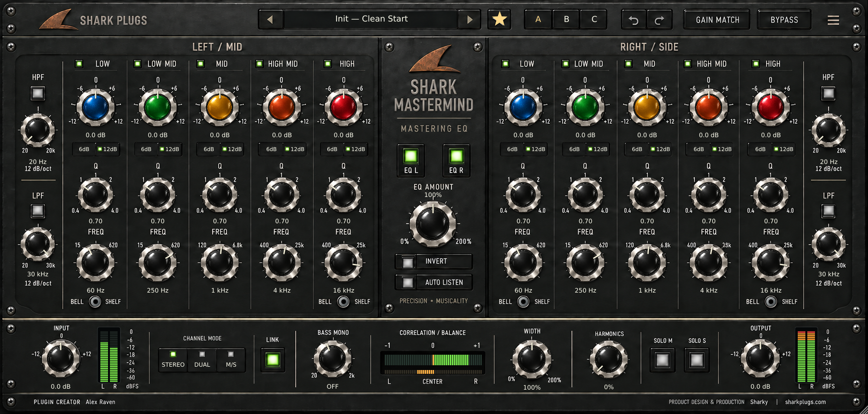Favorite the preset with star icon
Image resolution: width=868 pixels, height=414 pixels.
(x=499, y=19)
